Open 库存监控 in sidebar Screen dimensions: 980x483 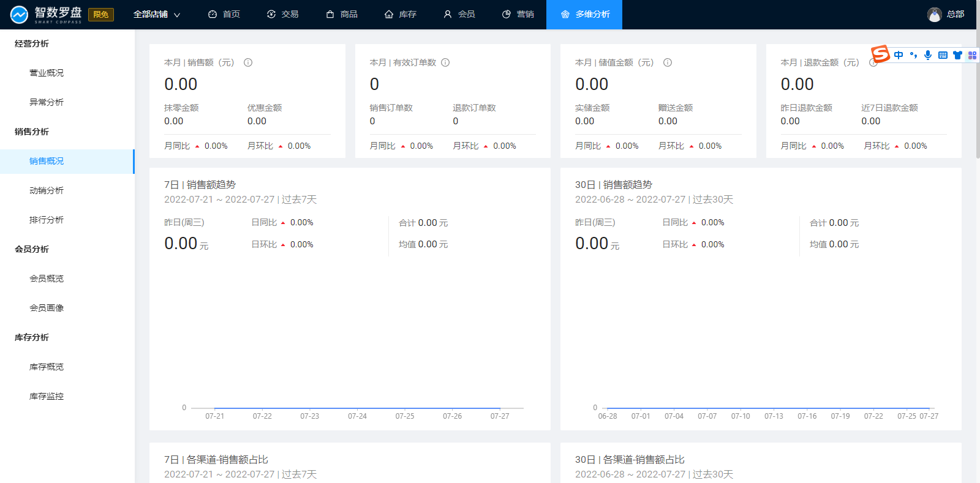[x=47, y=396]
